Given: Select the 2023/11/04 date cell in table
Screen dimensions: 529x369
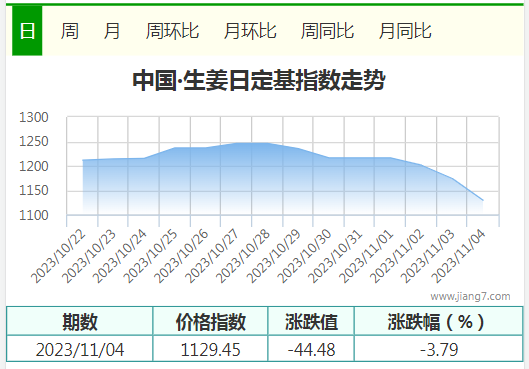Looking at the screenshot, I should (80, 349).
